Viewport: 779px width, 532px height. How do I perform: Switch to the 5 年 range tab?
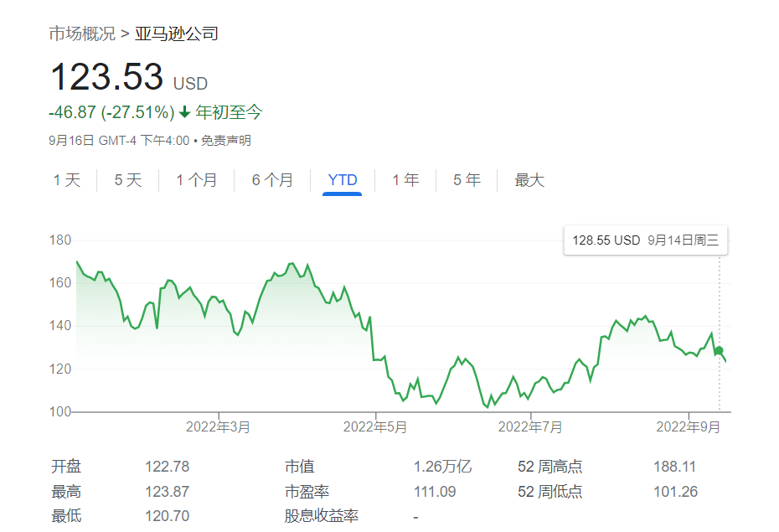click(x=467, y=180)
